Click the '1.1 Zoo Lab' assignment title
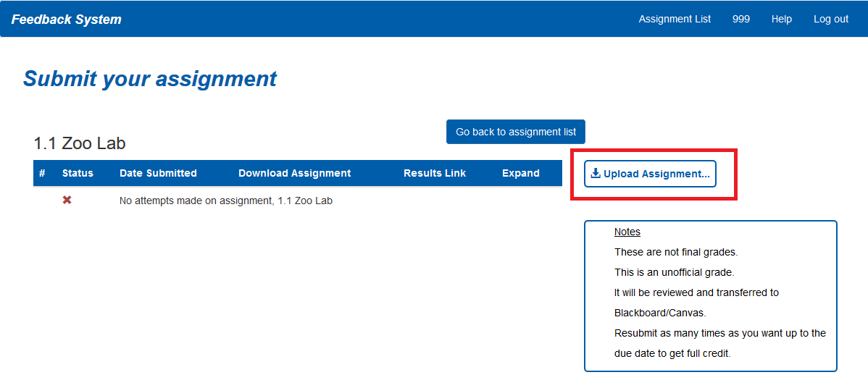Viewport: 868px width, 388px height. [x=80, y=143]
